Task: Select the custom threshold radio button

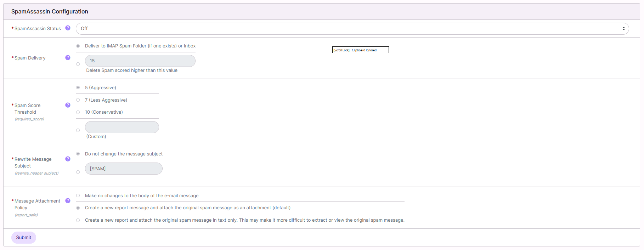Action: coord(78,130)
